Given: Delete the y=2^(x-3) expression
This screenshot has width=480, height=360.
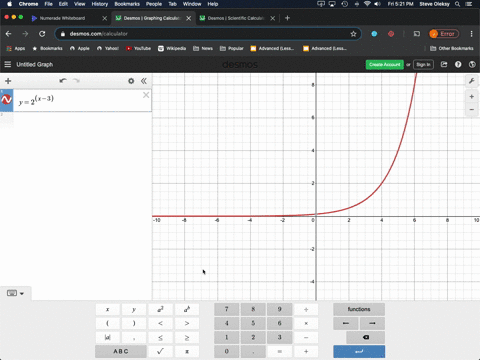Looking at the screenshot, I should coord(146,95).
